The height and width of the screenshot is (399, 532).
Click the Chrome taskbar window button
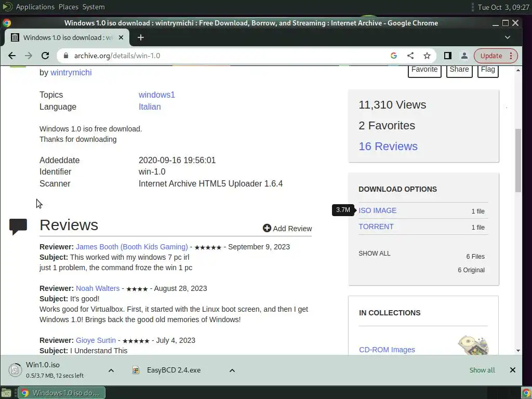click(x=61, y=393)
